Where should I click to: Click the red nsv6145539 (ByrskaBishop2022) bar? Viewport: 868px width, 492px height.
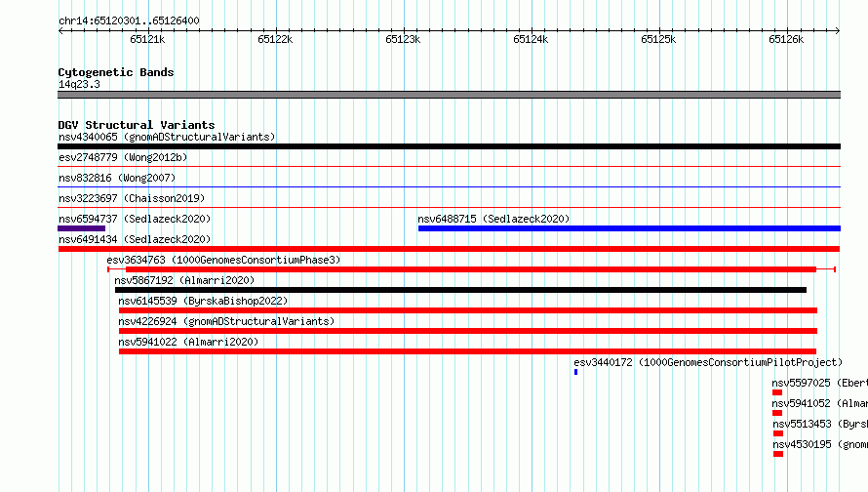[468, 310]
